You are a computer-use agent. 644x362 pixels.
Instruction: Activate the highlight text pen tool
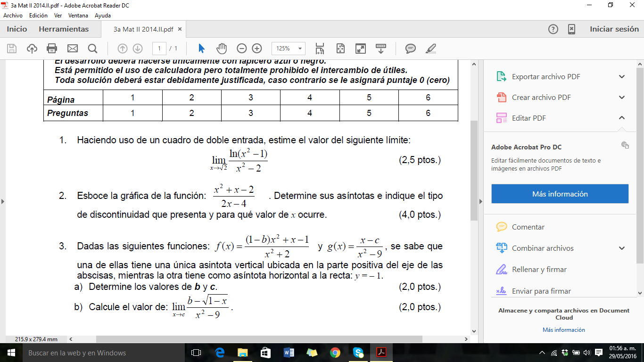pyautogui.click(x=431, y=48)
